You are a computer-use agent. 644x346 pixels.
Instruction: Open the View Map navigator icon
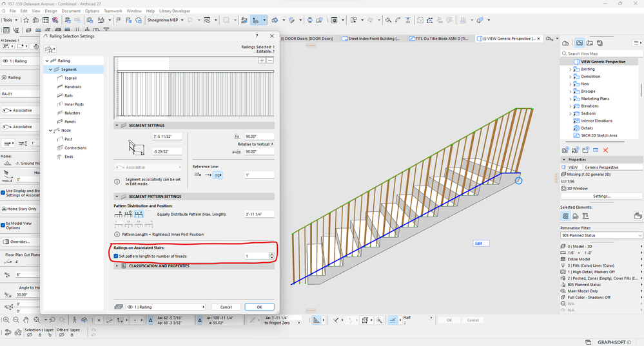(580, 43)
